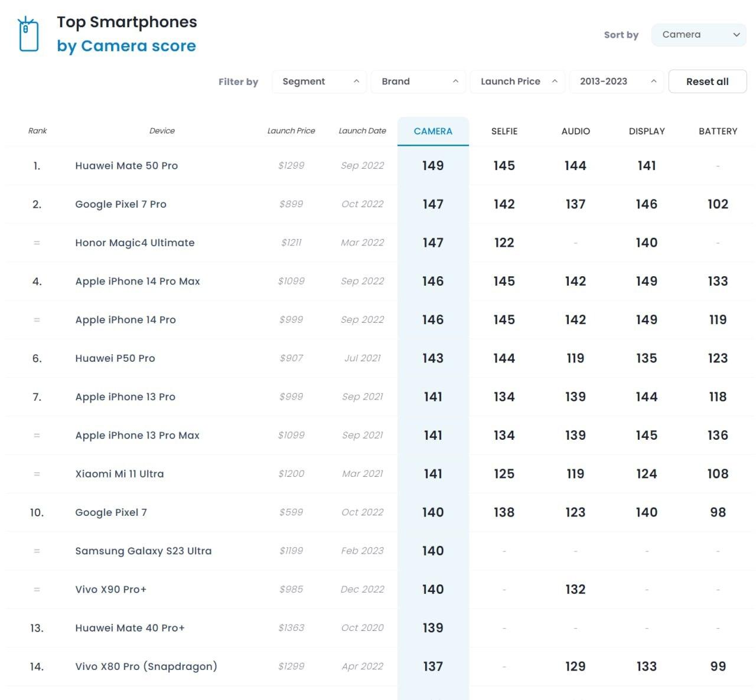
Task: Open Apple iPhone 14 Pro Max entry
Action: [138, 282]
